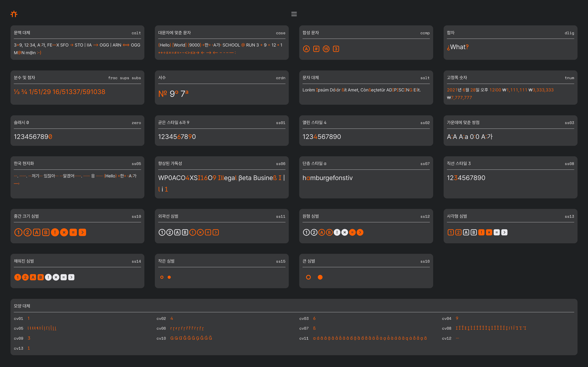Click the ¿What? sample text in dlig card

(x=458, y=47)
